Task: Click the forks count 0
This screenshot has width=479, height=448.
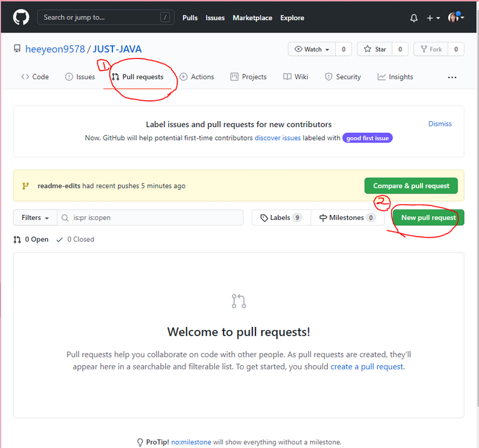Action: click(456, 49)
